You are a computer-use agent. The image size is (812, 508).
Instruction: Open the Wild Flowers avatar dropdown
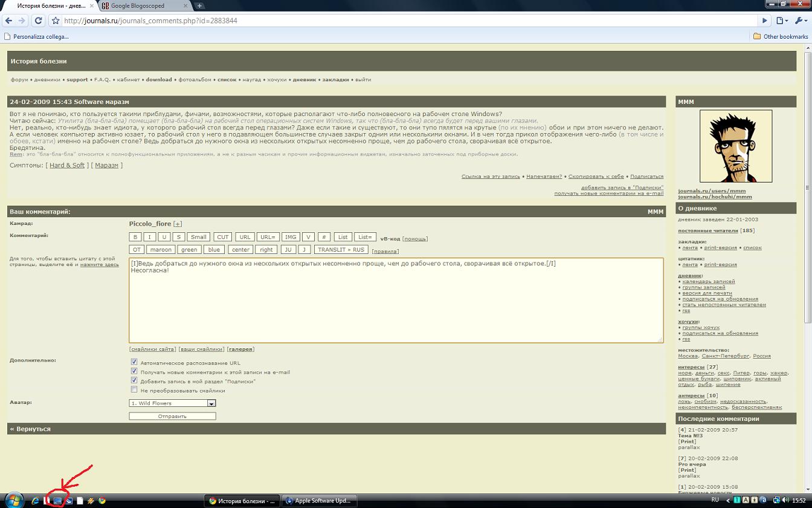point(172,403)
